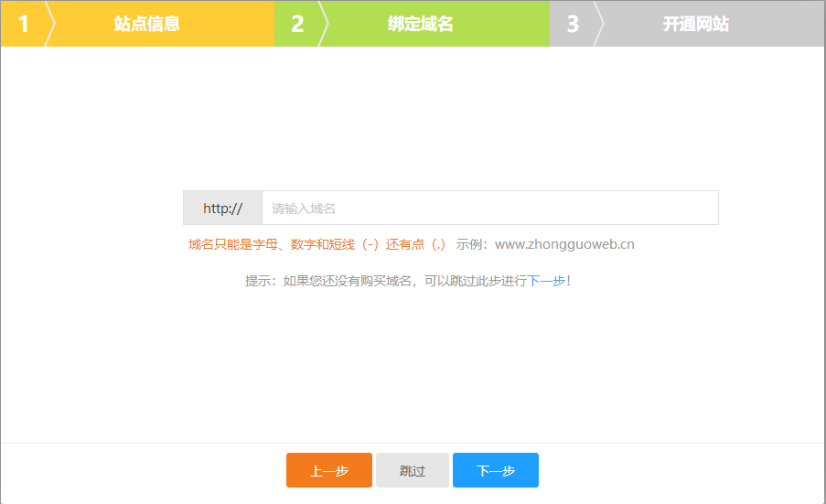Click the step 1 number badge
This screenshot has width=826, height=504.
[23, 24]
